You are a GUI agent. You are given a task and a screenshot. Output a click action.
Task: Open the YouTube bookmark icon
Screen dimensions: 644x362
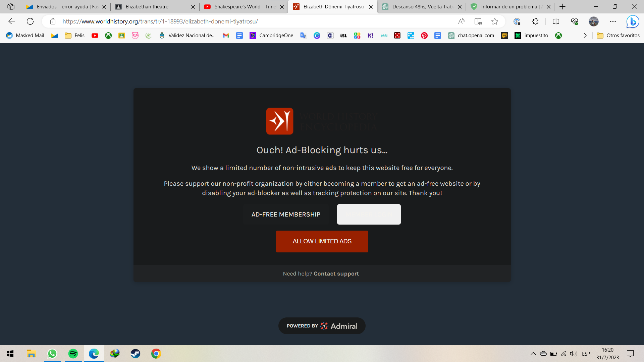tap(95, 36)
